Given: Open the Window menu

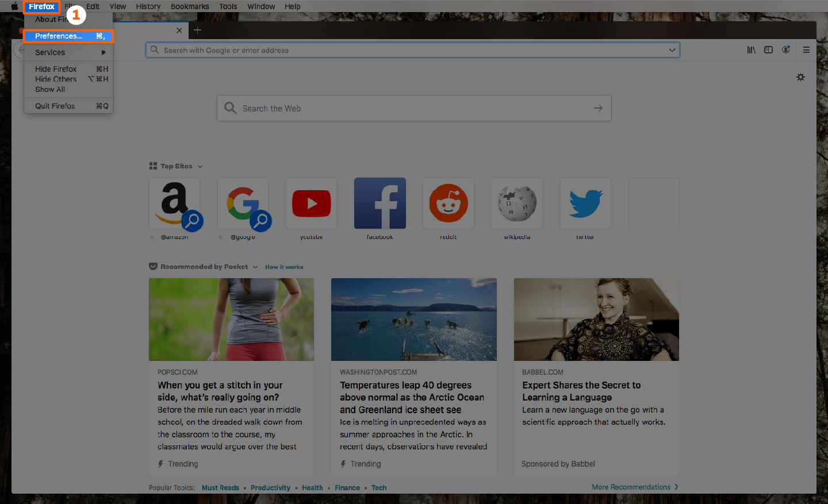Looking at the screenshot, I should click(261, 6).
